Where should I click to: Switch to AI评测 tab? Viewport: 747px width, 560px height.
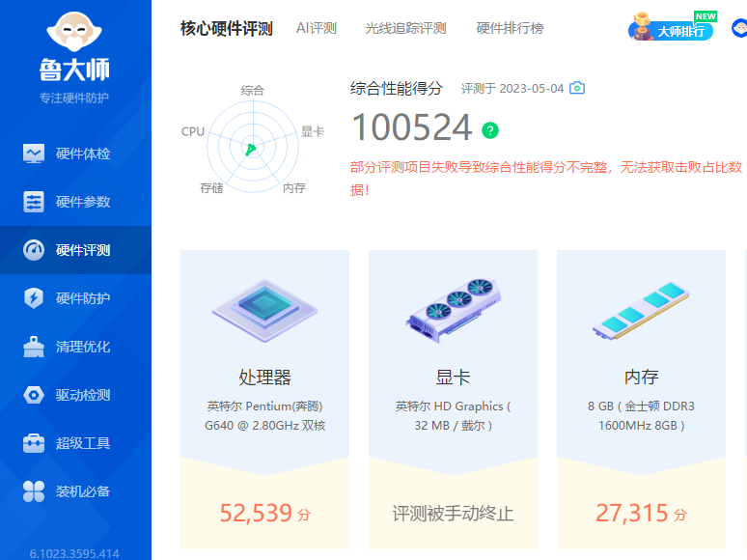317,28
